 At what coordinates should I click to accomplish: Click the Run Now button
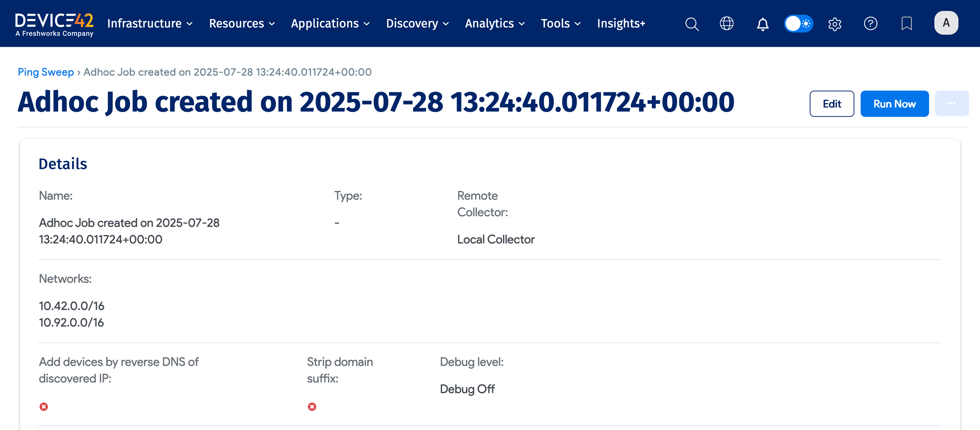tap(894, 104)
